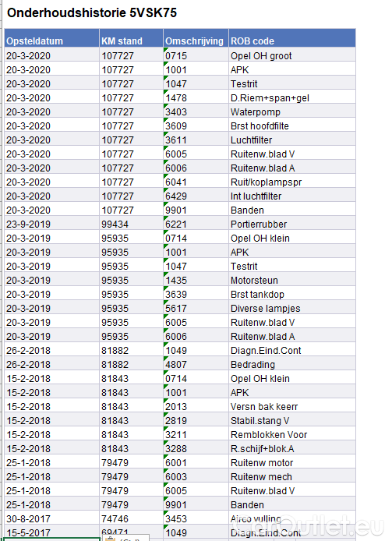Image resolution: width=392 pixels, height=541 pixels.
Task: Click the Waterpomp description cell
Action: click(x=292, y=111)
